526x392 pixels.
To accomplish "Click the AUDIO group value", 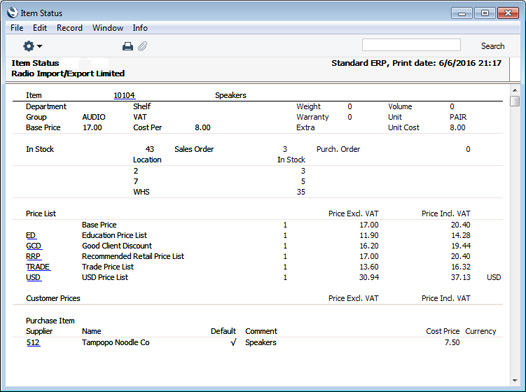I will pyautogui.click(x=94, y=117).
